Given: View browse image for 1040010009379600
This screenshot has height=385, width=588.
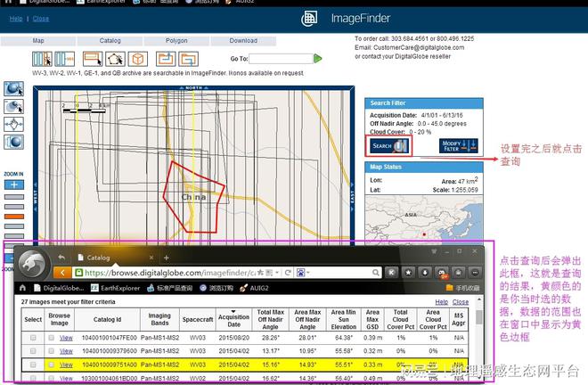Looking at the screenshot, I should click(66, 351).
